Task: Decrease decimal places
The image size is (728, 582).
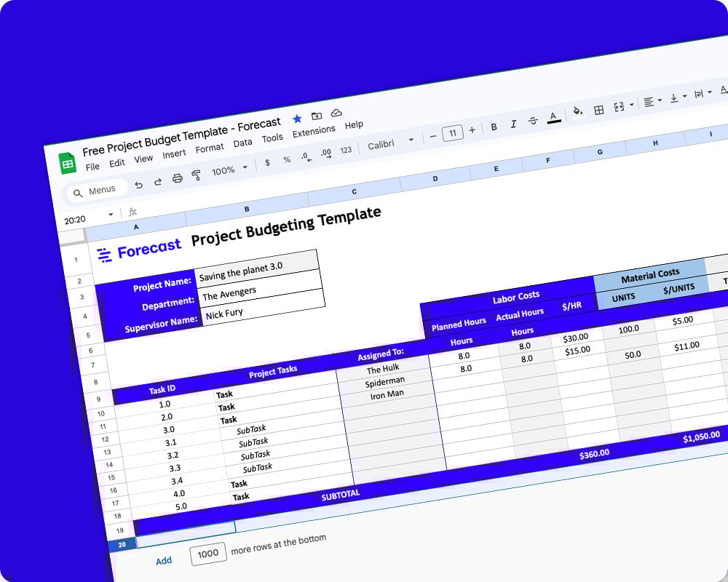Action: point(306,157)
